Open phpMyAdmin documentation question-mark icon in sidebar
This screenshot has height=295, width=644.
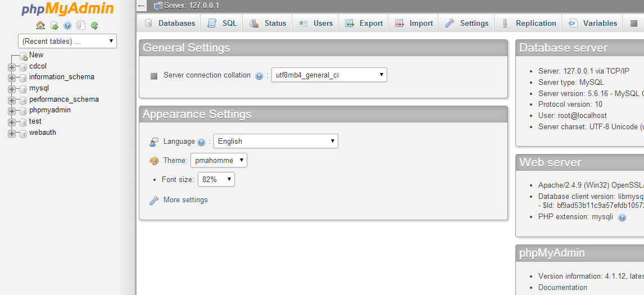coord(67,25)
